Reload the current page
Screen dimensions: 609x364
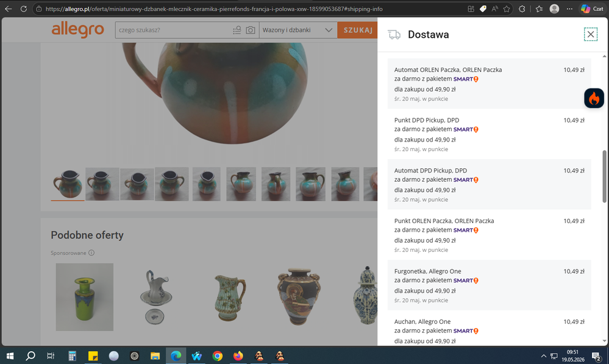pyautogui.click(x=24, y=9)
